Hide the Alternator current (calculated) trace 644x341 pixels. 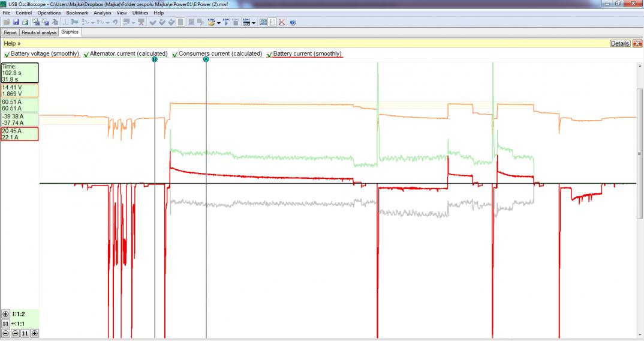click(x=86, y=54)
